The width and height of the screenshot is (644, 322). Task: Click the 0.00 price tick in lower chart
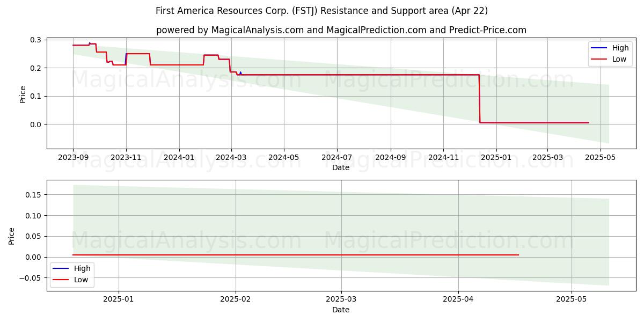[x=34, y=257]
